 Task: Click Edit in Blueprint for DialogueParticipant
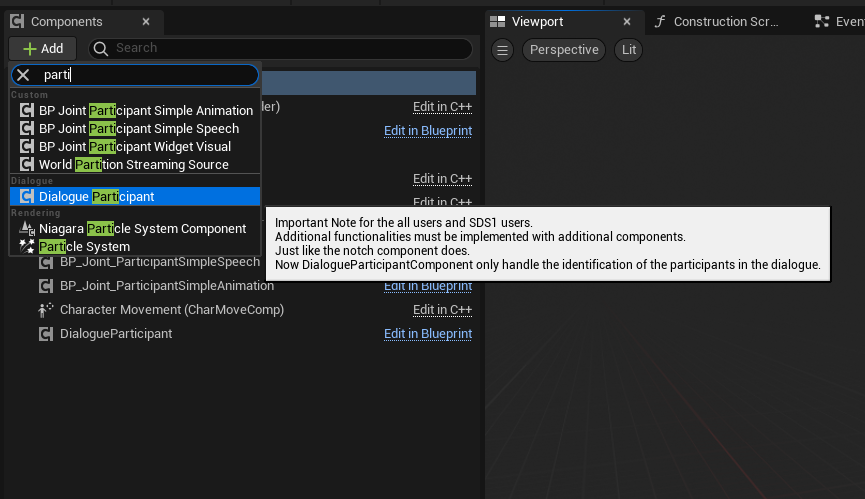tap(428, 334)
